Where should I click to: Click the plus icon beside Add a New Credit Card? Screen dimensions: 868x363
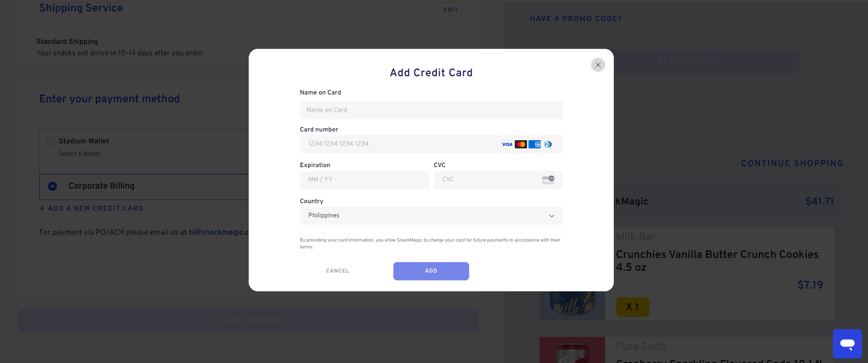(42, 208)
